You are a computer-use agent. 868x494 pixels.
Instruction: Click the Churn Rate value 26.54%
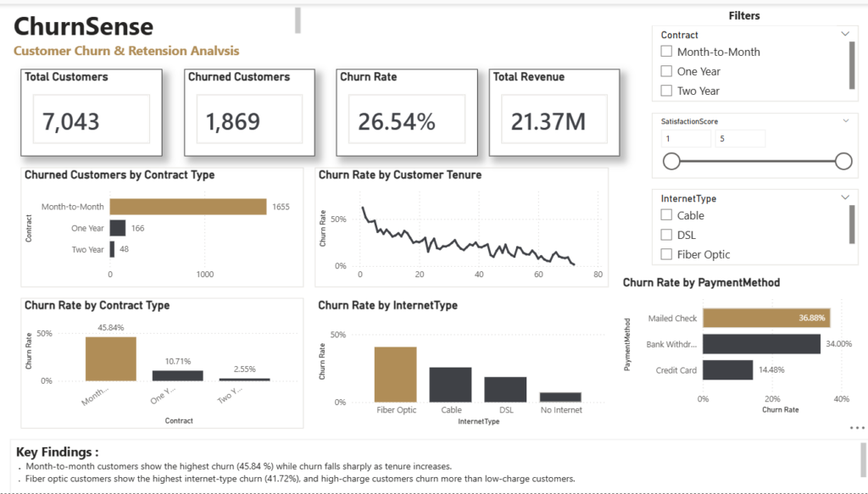click(397, 122)
